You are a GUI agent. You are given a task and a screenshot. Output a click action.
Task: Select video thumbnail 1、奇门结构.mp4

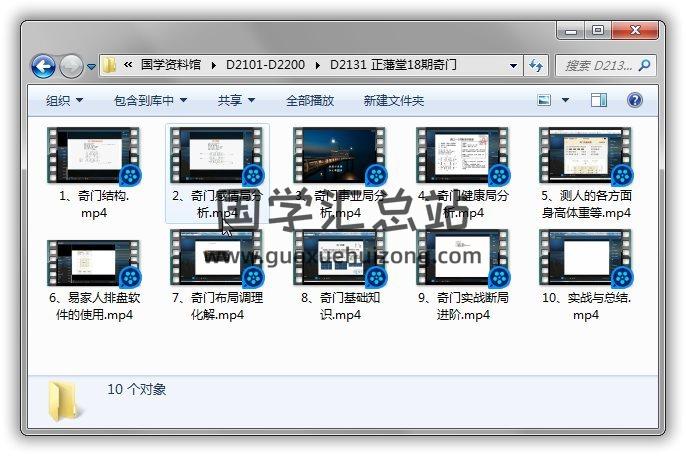94,155
